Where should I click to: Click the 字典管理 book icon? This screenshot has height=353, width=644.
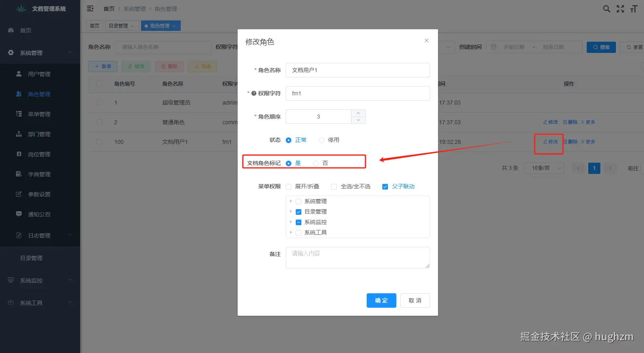19,174
